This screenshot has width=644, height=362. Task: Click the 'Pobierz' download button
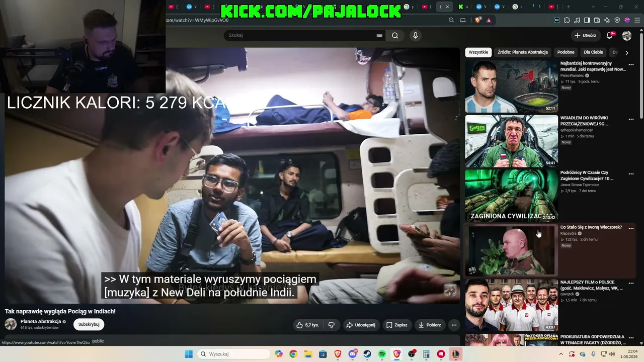[430, 325]
